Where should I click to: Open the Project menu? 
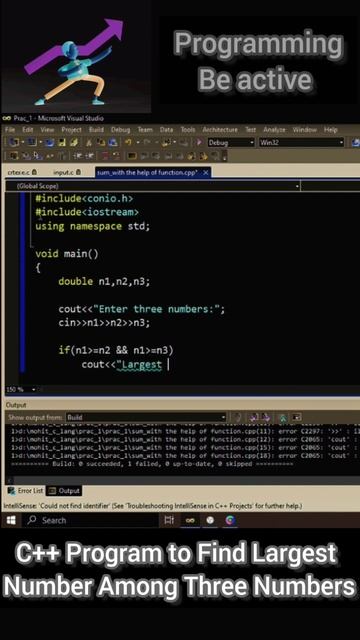71,129
